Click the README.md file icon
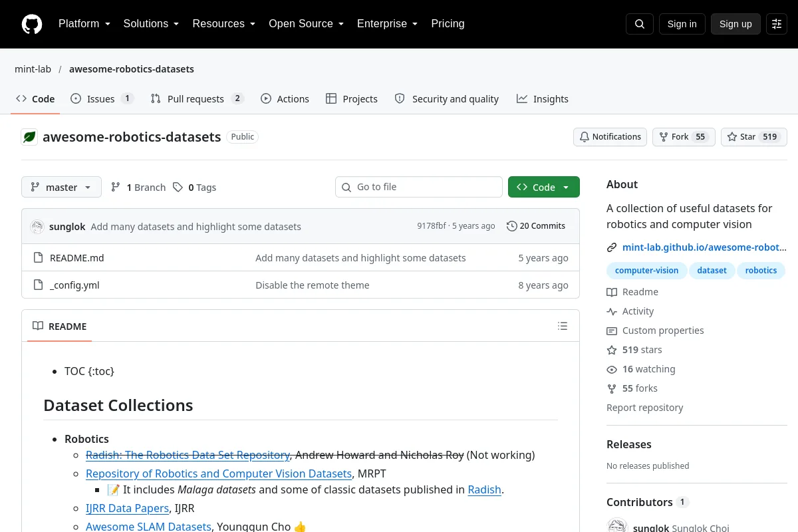Screen dimensions: 798x532 click(39, 258)
